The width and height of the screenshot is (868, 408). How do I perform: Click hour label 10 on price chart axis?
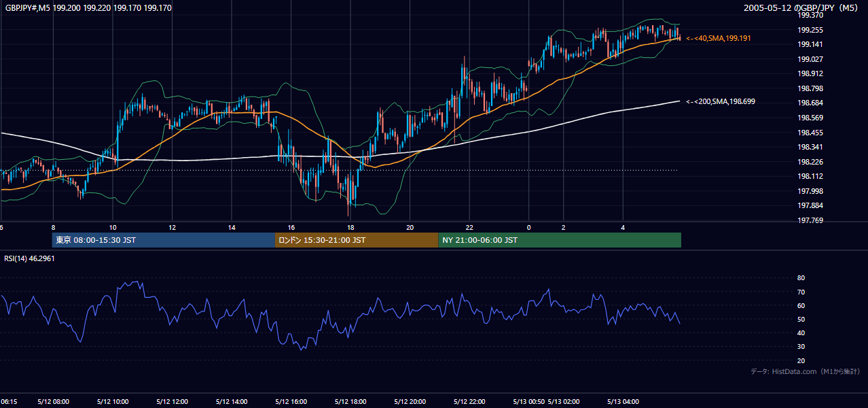point(113,228)
